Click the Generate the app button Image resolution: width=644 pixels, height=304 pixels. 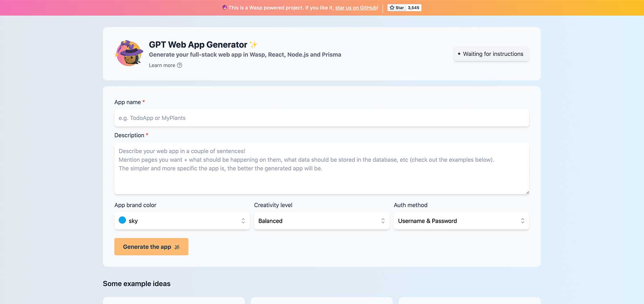(x=151, y=247)
